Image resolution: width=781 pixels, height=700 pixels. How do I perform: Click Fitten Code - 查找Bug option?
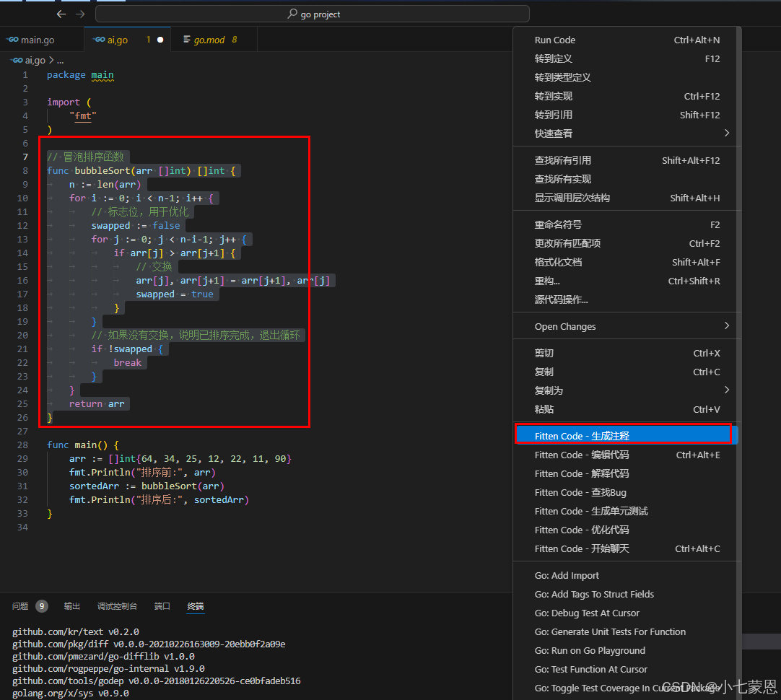point(580,492)
